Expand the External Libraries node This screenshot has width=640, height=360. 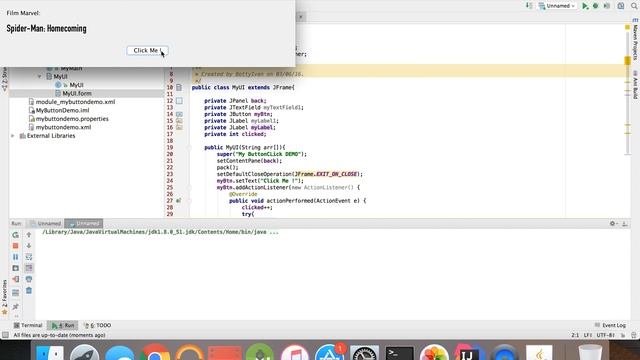tap(13, 136)
